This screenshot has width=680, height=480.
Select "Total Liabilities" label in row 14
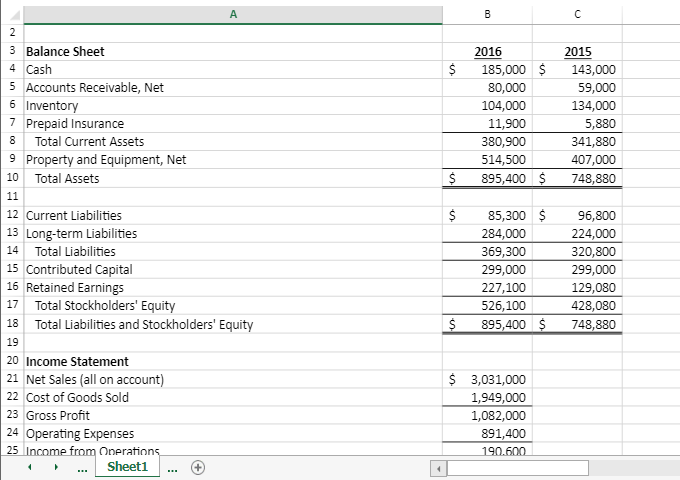point(233,251)
